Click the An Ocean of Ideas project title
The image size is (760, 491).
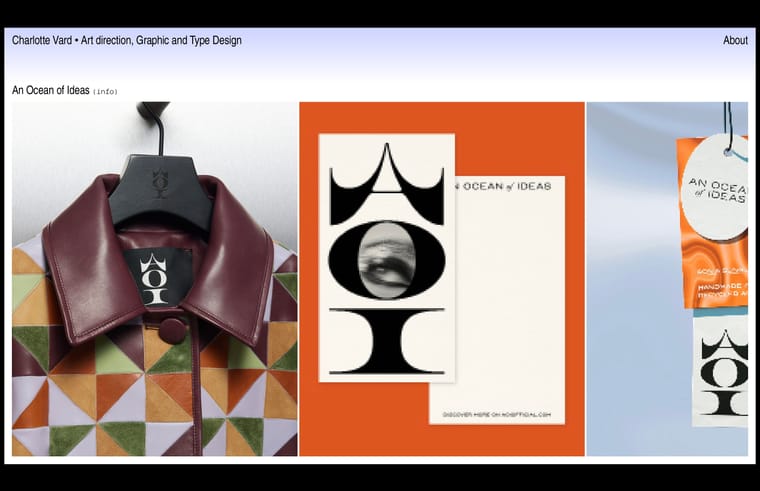51,91
